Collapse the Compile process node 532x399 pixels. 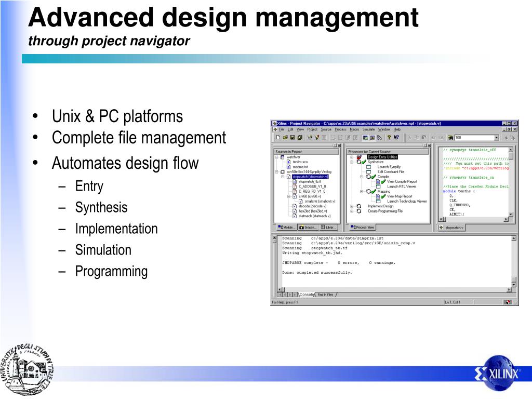(362, 177)
